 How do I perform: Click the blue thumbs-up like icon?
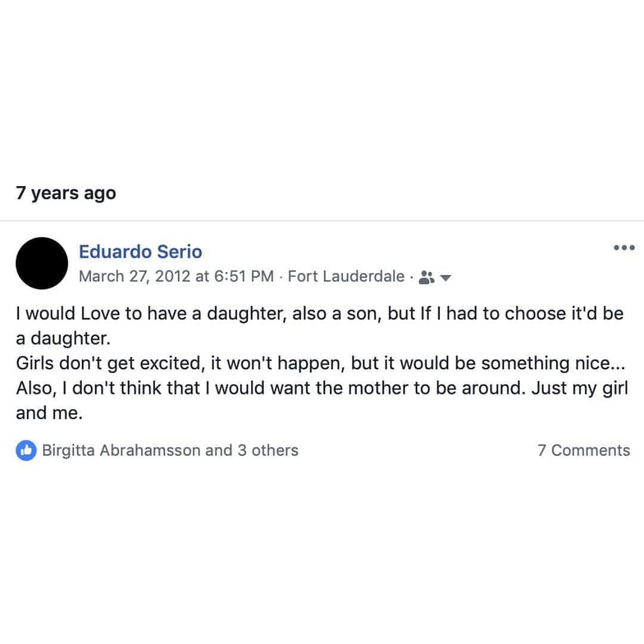point(26,451)
